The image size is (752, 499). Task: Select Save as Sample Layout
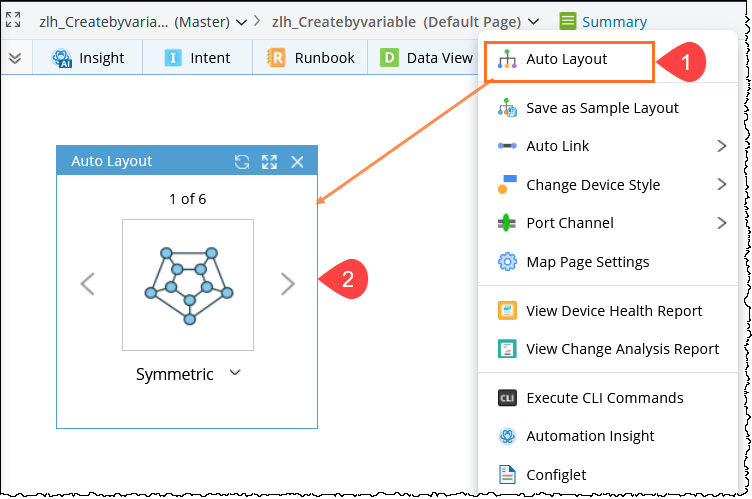(602, 108)
